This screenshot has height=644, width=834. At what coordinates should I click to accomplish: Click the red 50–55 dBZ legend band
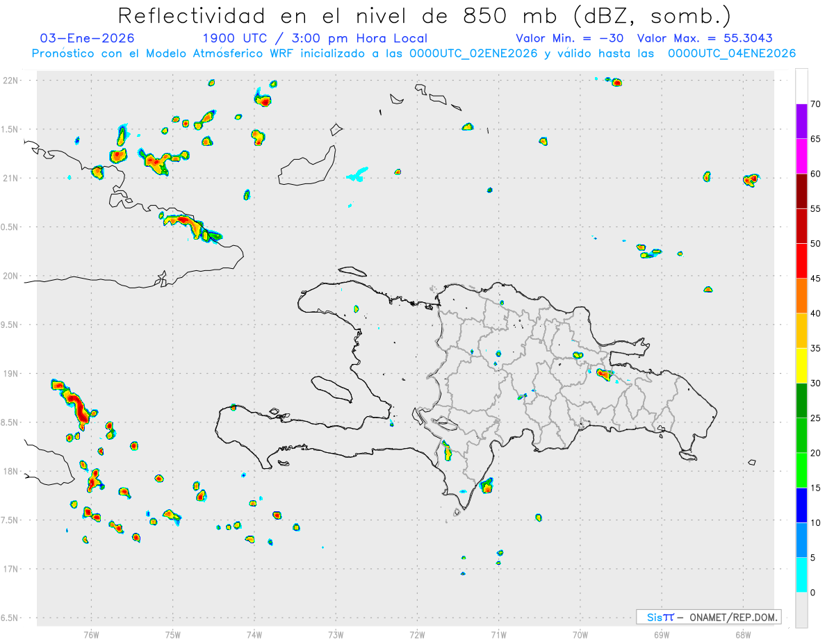coord(802,226)
